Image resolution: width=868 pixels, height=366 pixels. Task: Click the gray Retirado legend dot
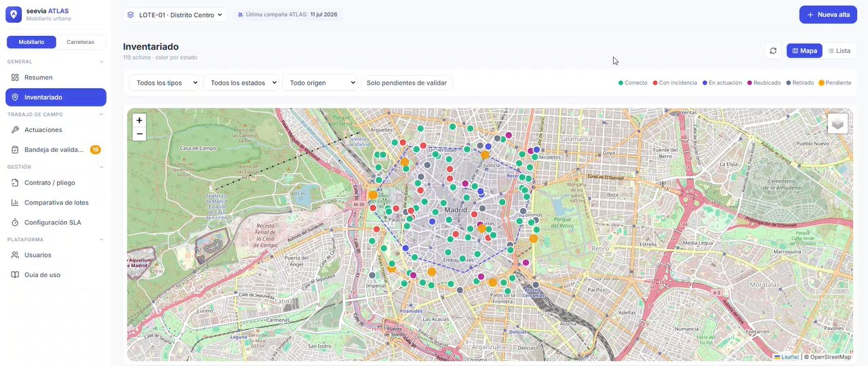tap(788, 83)
